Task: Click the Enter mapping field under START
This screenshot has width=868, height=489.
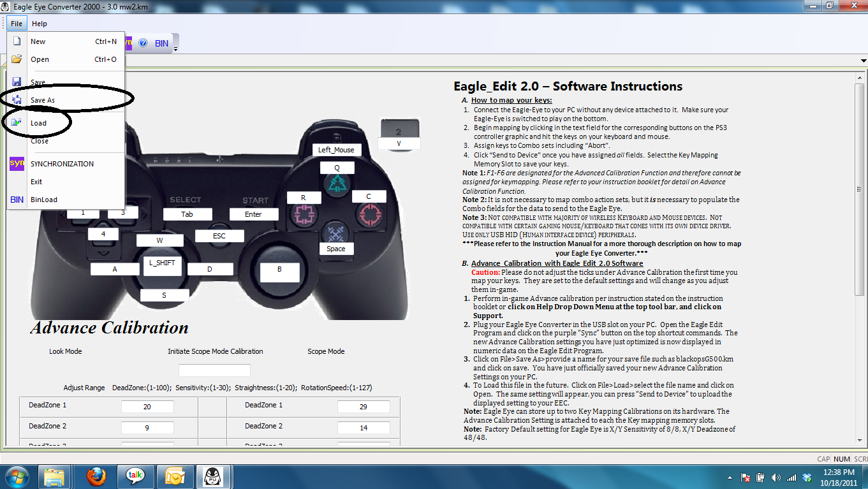Action: point(254,214)
